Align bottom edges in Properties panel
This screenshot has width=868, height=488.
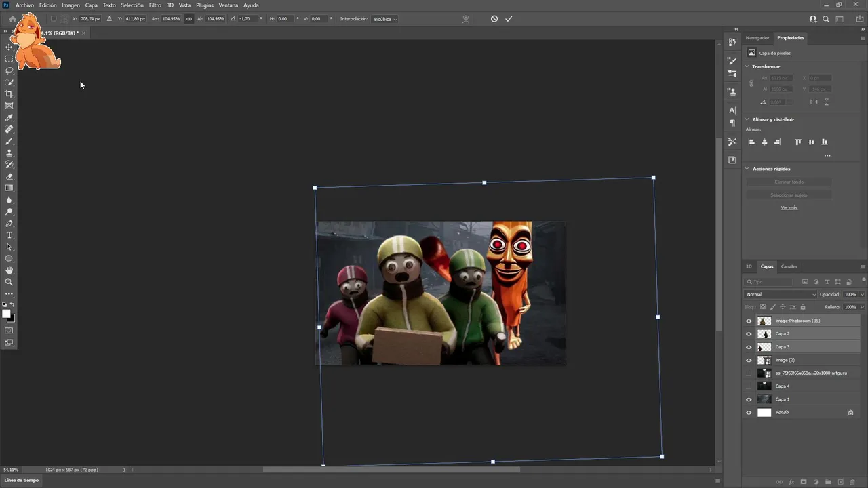(825, 142)
